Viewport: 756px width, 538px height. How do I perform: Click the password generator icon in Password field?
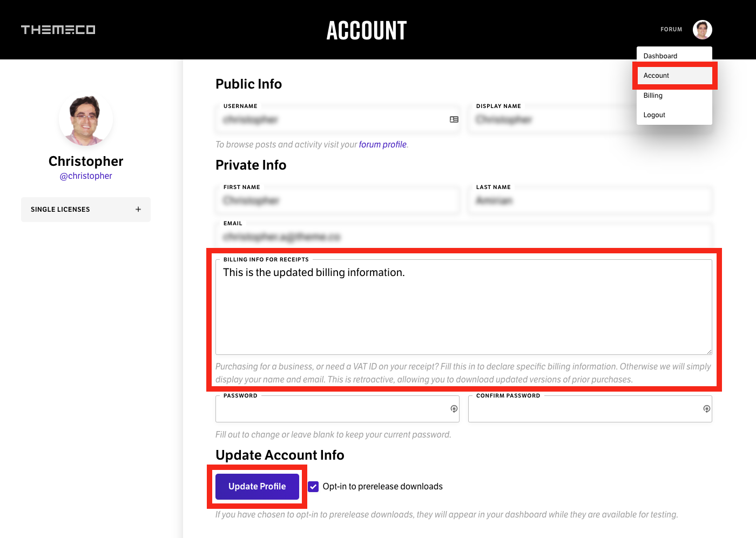pyautogui.click(x=454, y=409)
